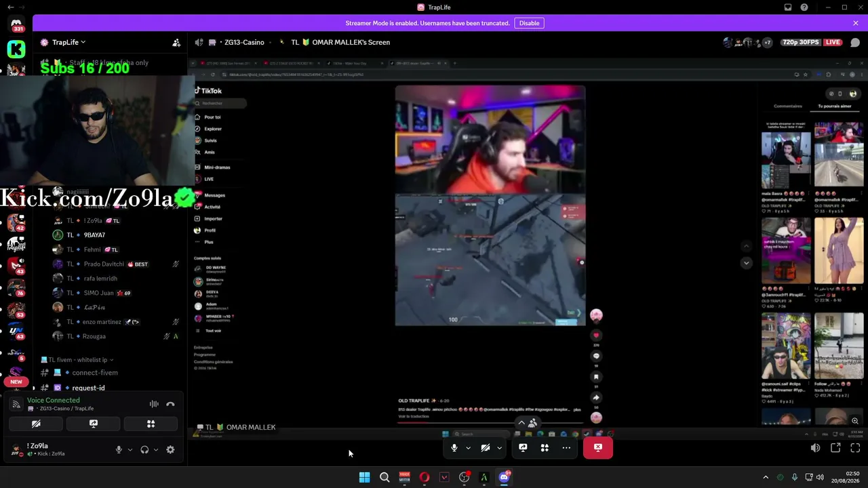868x488 pixels.
Task: Collapse the TL fivem - whitelist ip category
Action: coord(77,360)
